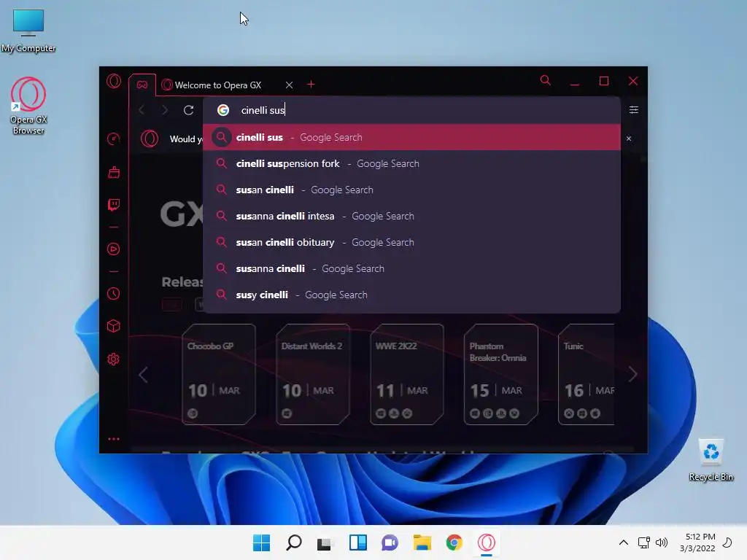Open the Phantom Breaker: Omnia release card
Screen dimensions: 747x560
click(500, 374)
